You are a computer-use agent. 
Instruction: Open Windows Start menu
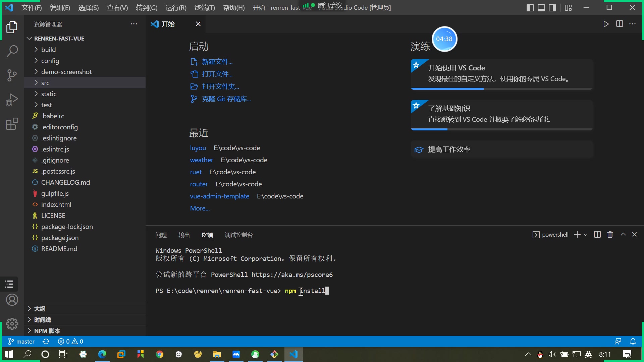click(9, 354)
